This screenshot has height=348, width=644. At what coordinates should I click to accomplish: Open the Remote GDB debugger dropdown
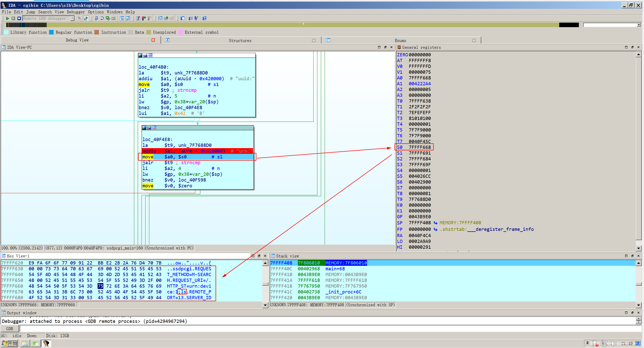(x=72, y=18)
